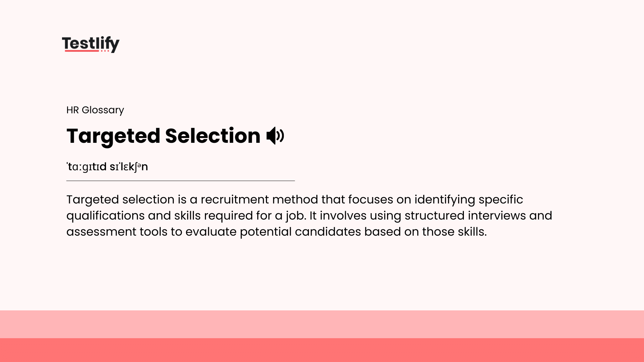
Task: Click the phonetic spelling sɪˈlɛkʃən
Action: [x=129, y=167]
